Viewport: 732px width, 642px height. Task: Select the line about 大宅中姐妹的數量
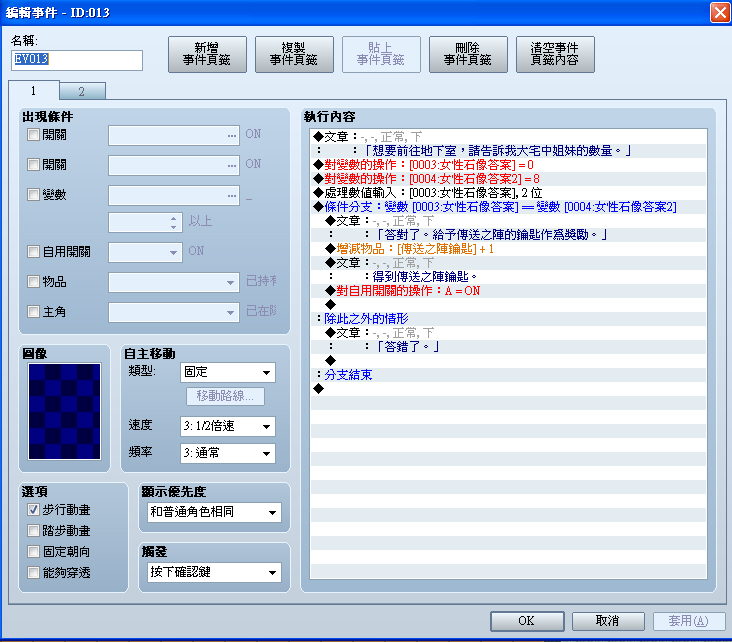[x=509, y=151]
